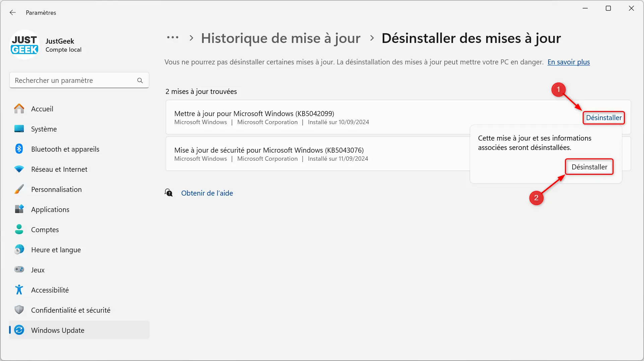Screen dimensions: 644x361
Task: Go to Système settings
Action: coord(44,129)
